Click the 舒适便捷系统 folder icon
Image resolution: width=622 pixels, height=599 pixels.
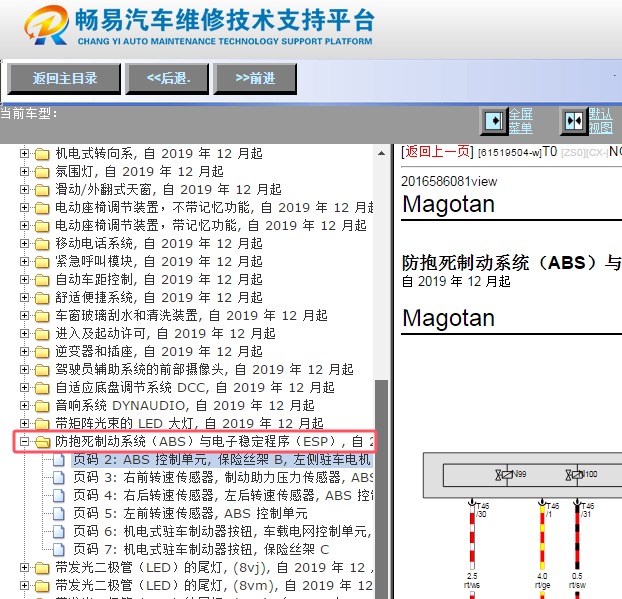(42, 298)
